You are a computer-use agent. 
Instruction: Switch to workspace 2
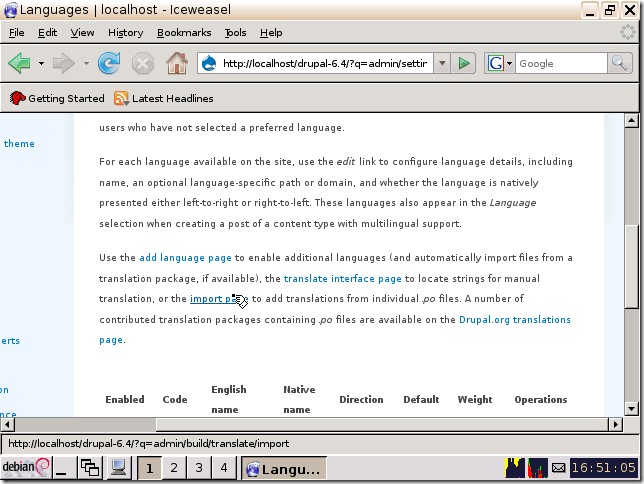(x=174, y=468)
